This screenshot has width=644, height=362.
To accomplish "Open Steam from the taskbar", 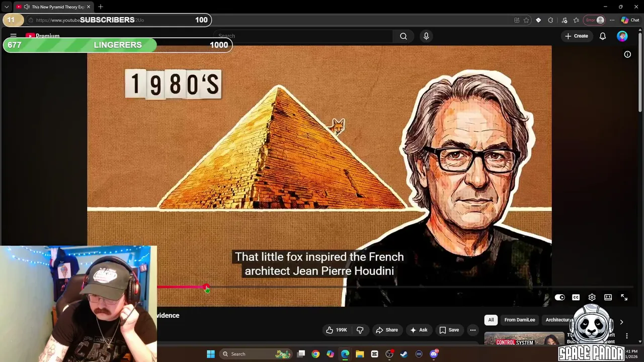I will 404,354.
